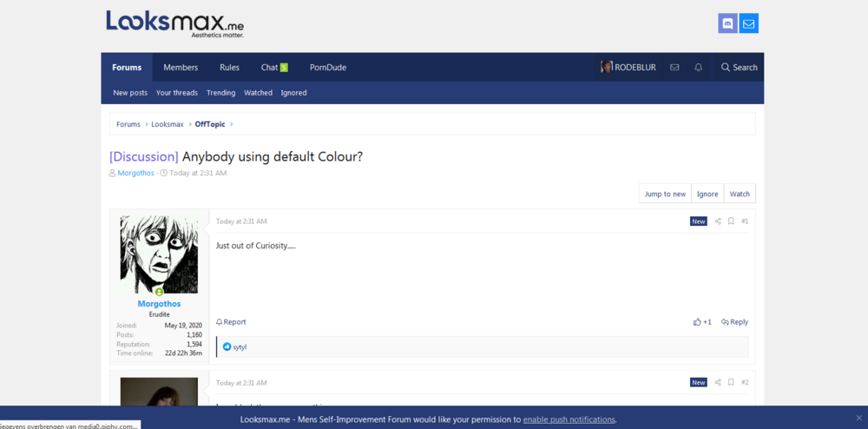Click the Looksmax.me logo
This screenshot has height=429, width=868.
(x=175, y=23)
